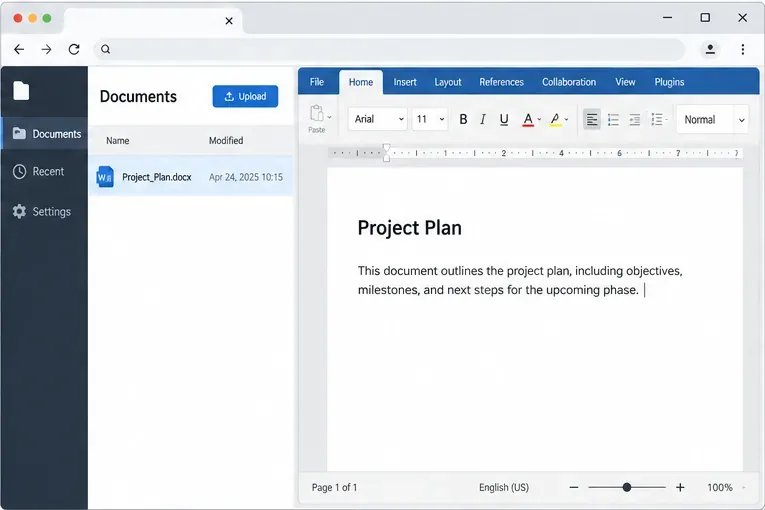
Task: Sort by the Name column header
Action: pyautogui.click(x=118, y=141)
